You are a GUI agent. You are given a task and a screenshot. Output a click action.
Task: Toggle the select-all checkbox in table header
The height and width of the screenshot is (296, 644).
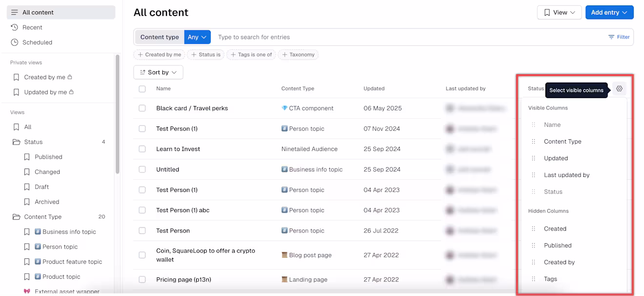142,89
